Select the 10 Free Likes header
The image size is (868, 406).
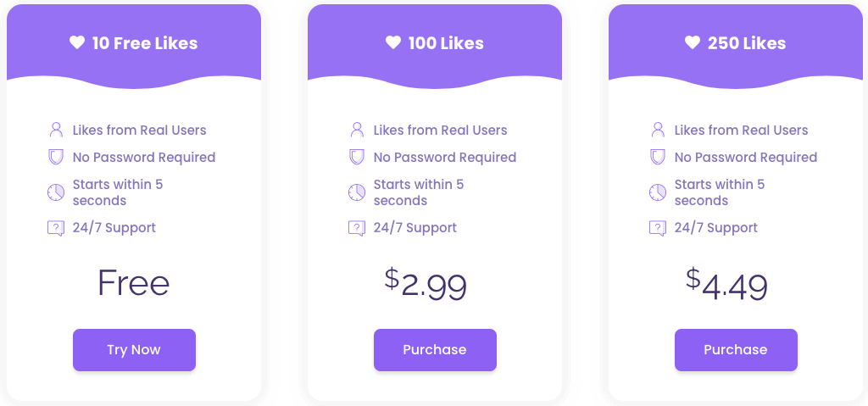134,43
